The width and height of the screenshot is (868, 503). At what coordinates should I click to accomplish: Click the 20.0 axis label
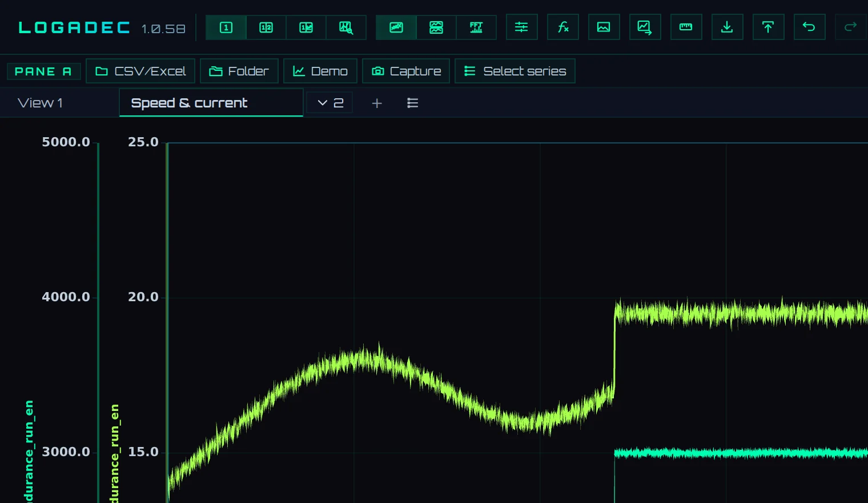point(143,297)
